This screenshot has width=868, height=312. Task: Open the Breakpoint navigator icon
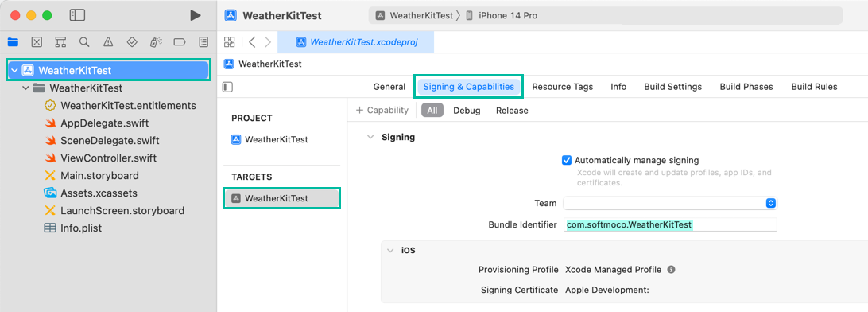pyautogui.click(x=180, y=41)
